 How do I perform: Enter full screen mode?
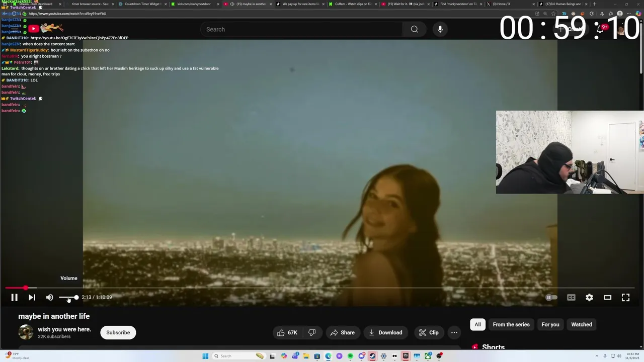pos(625,298)
